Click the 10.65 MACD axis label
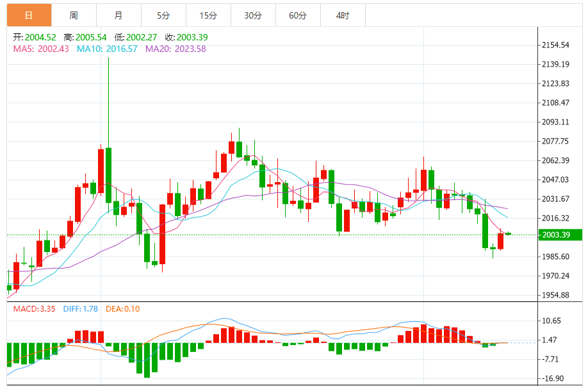 coord(551,321)
